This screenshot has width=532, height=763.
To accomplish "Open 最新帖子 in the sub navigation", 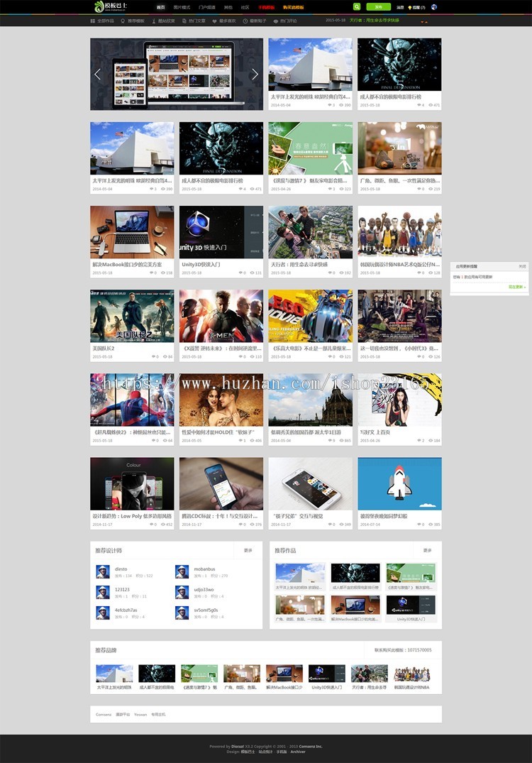I will [x=255, y=21].
